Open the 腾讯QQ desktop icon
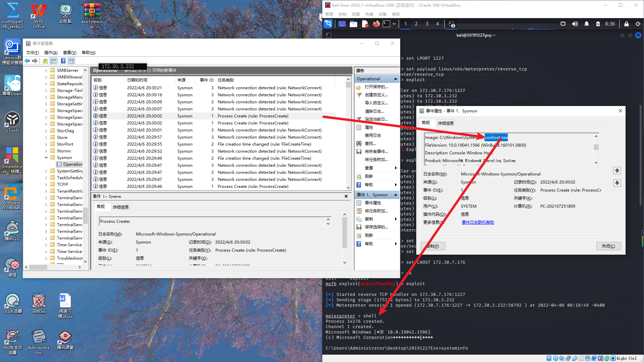Image resolution: width=644 pixels, height=362 pixels. [12, 231]
